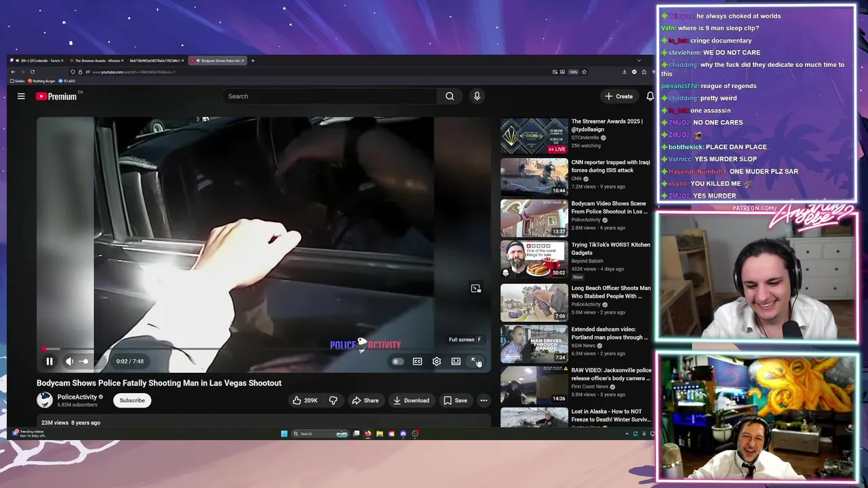Open the browser downloads arrow

(625, 72)
